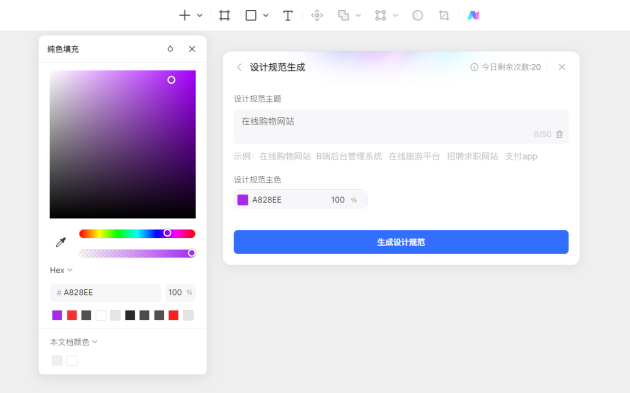Close the 设计规范生成 dialog
630x393 pixels.
pyautogui.click(x=562, y=67)
